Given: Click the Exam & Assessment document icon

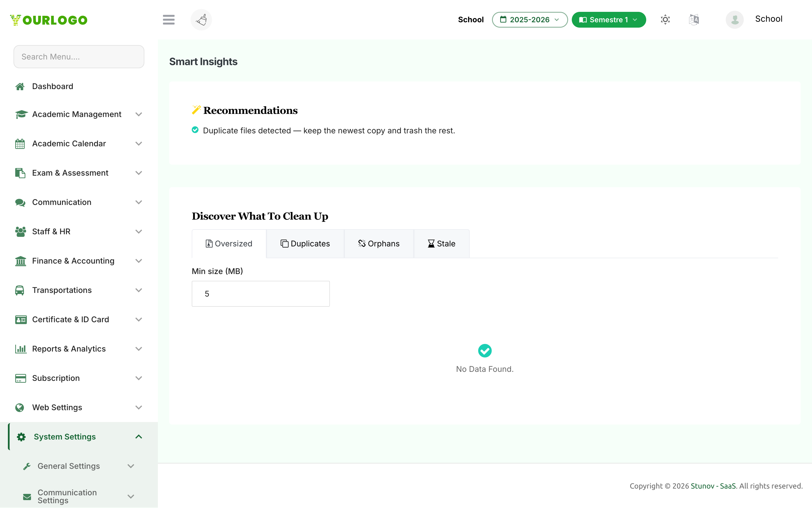Looking at the screenshot, I should 20,173.
